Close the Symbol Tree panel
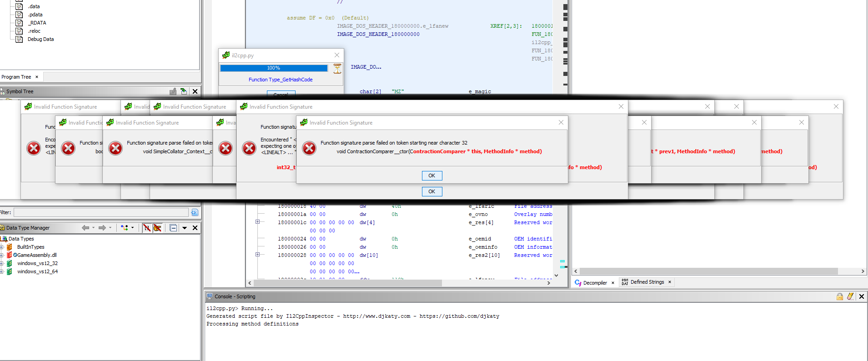Image resolution: width=868 pixels, height=361 pixels. click(x=195, y=91)
